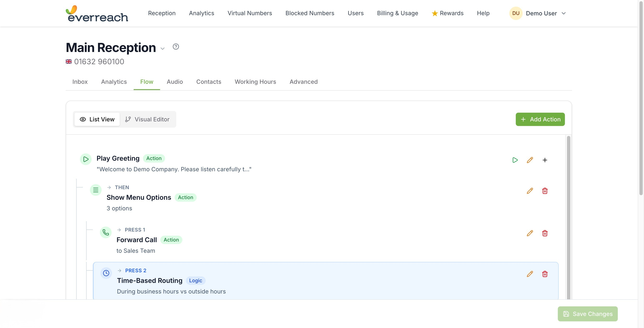Add a step after Play Greeting
This screenshot has height=328, width=644.
[x=545, y=160]
